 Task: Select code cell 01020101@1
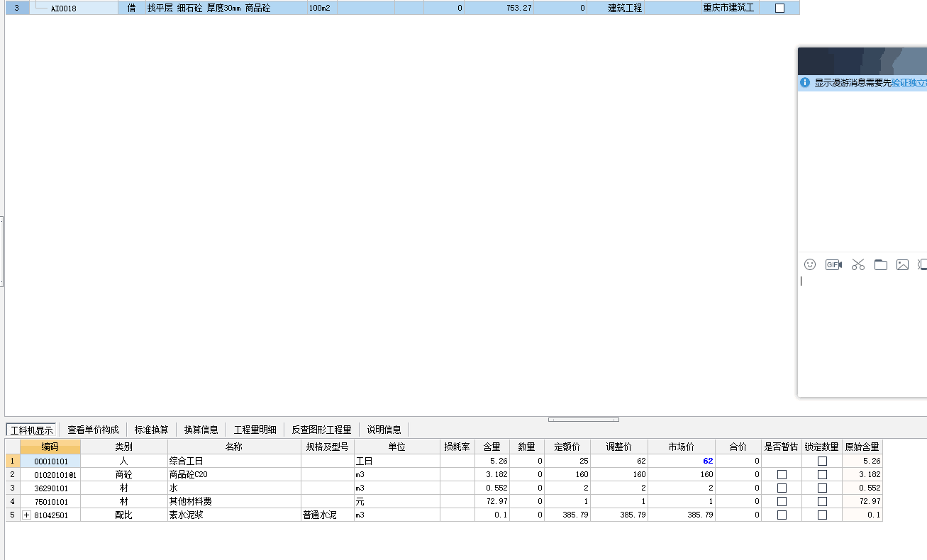50,475
